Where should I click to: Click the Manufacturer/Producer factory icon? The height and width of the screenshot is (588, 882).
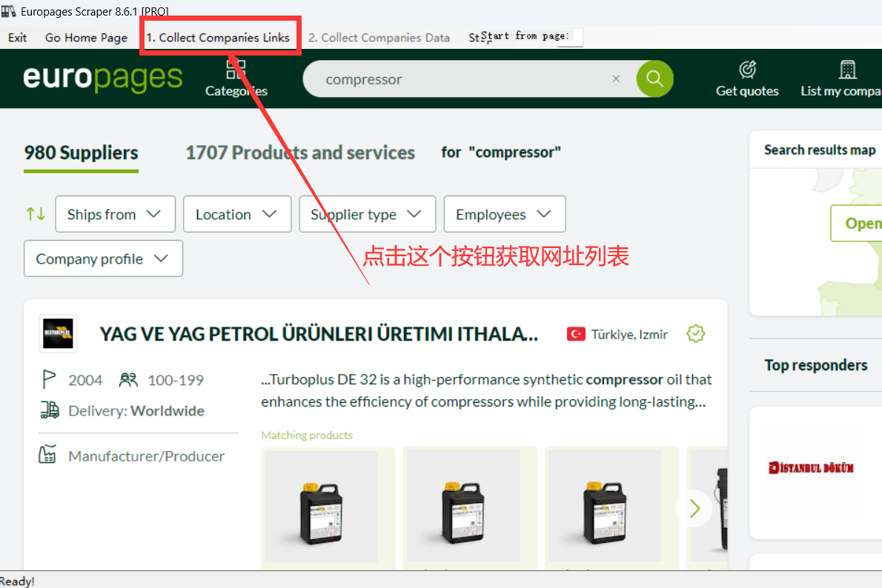[x=48, y=455]
